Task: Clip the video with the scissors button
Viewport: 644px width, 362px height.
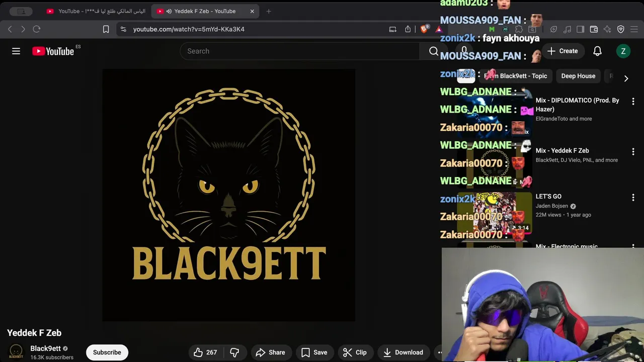Action: [355, 352]
